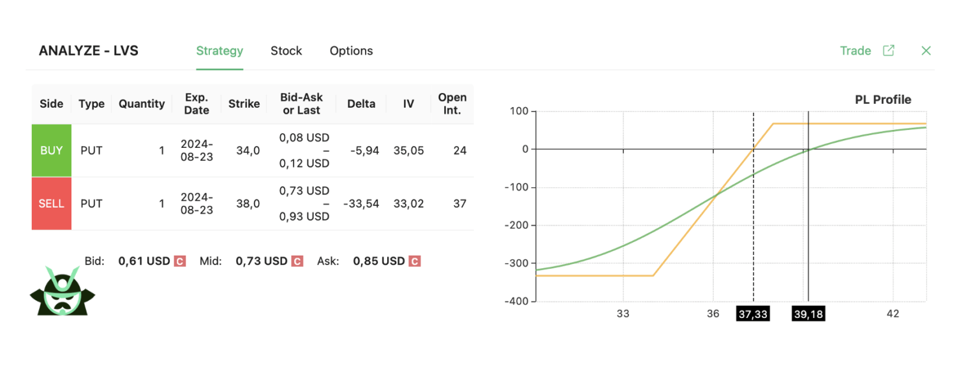
Task: Click the 37,33 breakeven marker label
Action: (752, 314)
